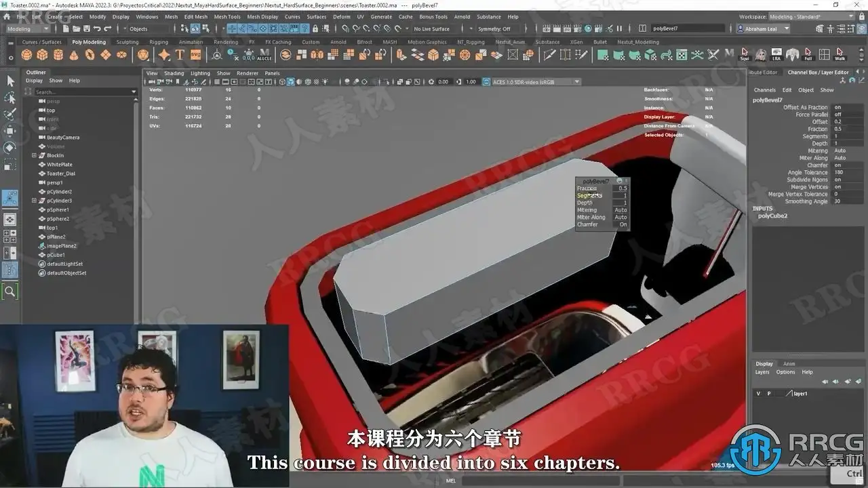The height and width of the screenshot is (488, 868).
Task: Open the viewport Renderer menu
Action: pyautogui.click(x=248, y=73)
